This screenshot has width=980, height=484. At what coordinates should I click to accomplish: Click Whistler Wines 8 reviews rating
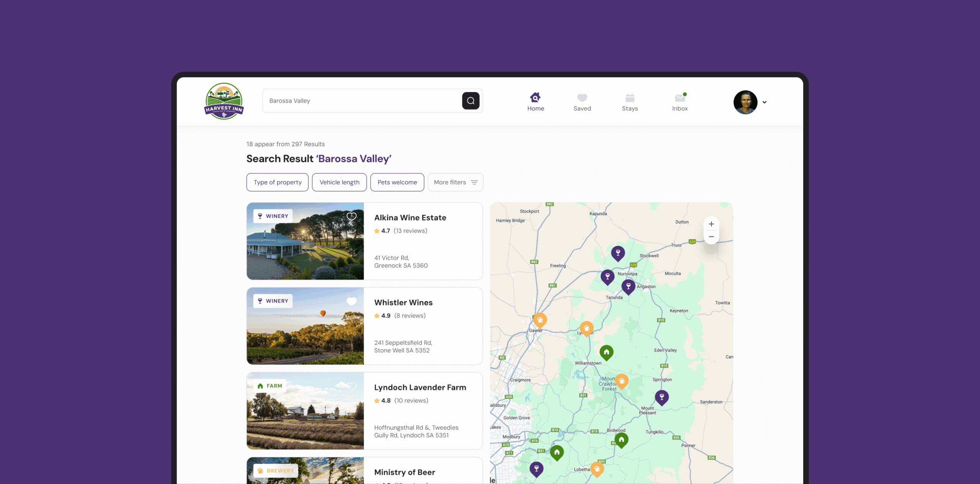400,316
